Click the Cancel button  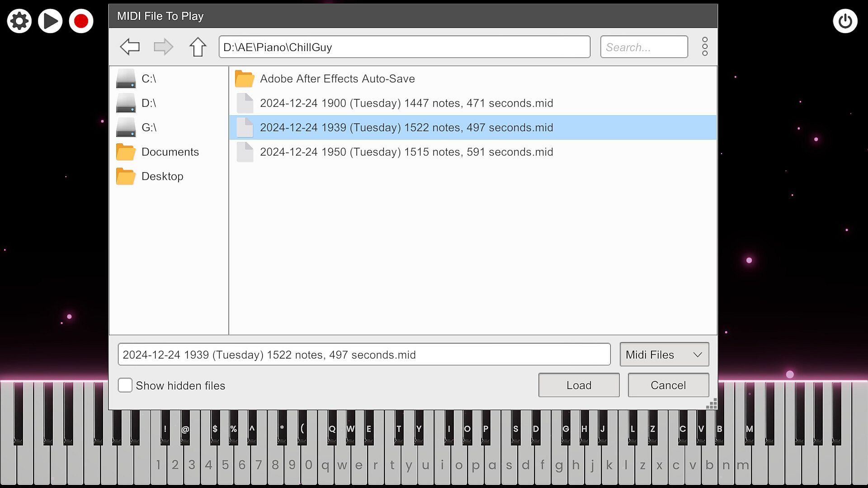pyautogui.click(x=668, y=385)
